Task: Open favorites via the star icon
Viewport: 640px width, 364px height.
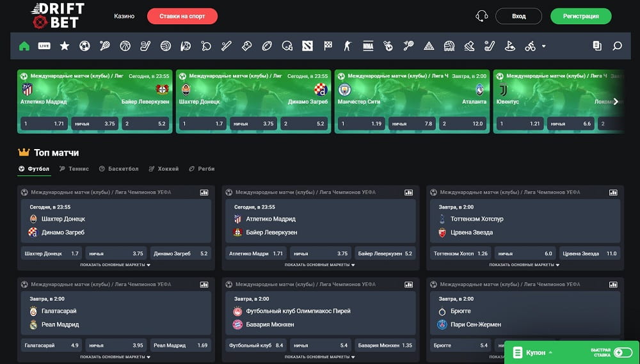Action: [64, 46]
